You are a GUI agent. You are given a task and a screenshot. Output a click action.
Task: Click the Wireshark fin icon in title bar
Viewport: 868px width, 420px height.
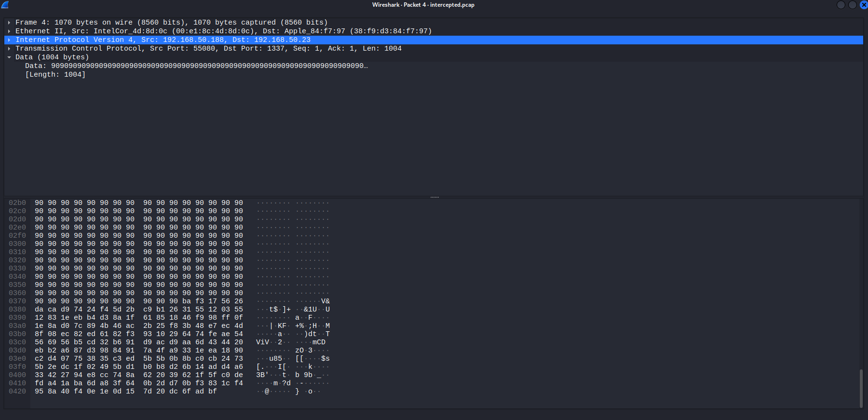coord(5,5)
